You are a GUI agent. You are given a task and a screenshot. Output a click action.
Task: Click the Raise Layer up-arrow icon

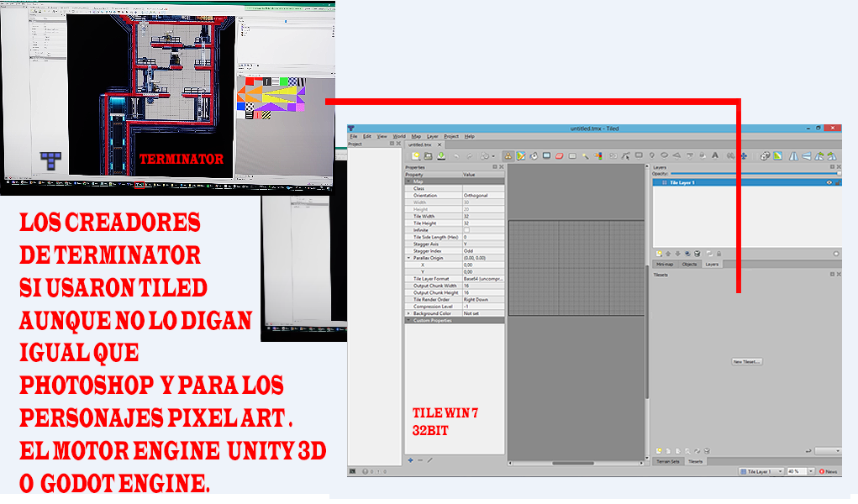(668, 254)
